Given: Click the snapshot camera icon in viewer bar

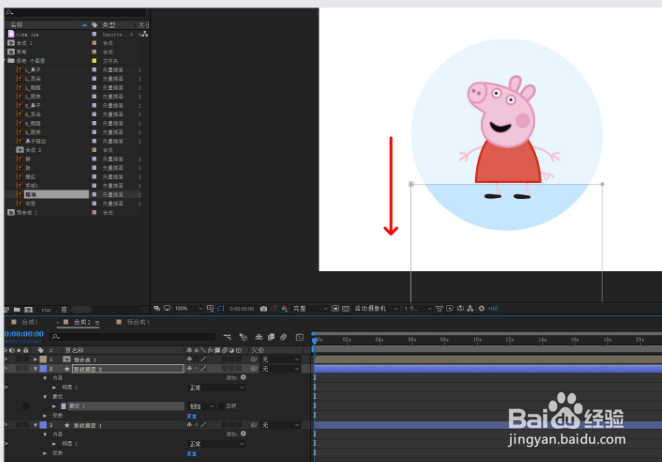Looking at the screenshot, I should tap(263, 309).
